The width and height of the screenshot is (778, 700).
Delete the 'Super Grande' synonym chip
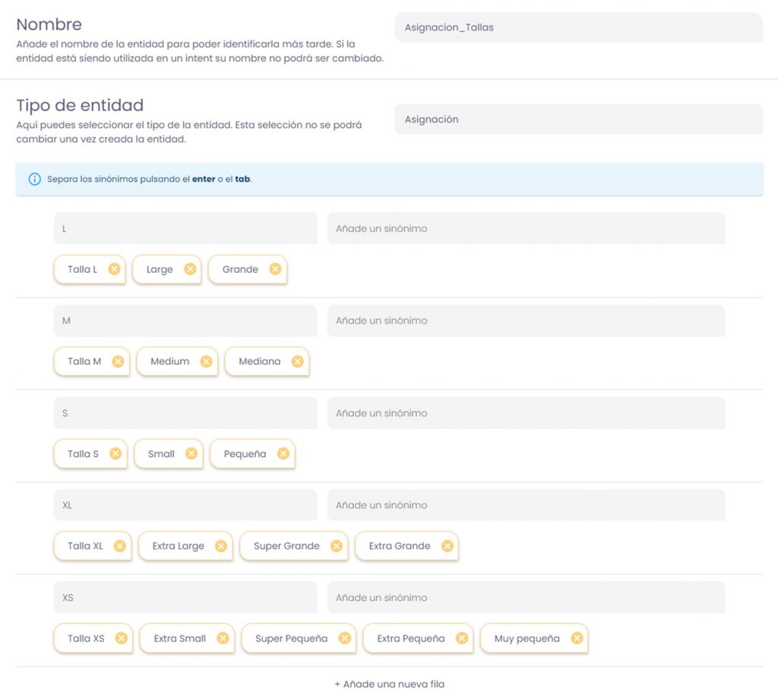point(336,546)
